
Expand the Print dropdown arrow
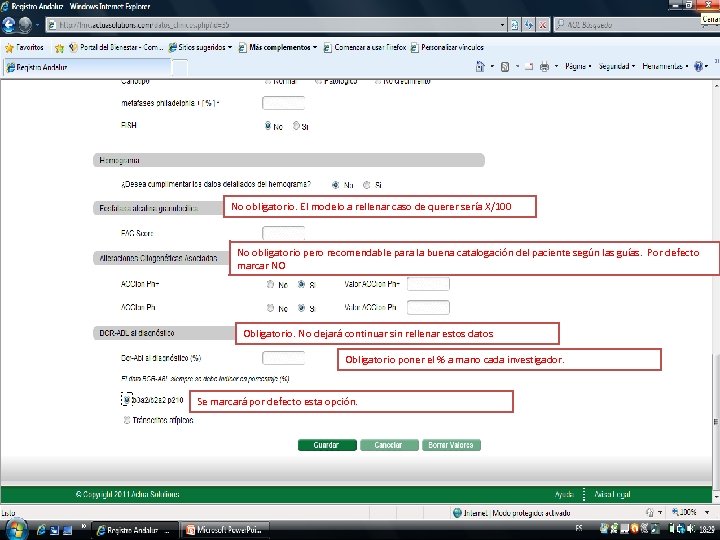tap(556, 67)
